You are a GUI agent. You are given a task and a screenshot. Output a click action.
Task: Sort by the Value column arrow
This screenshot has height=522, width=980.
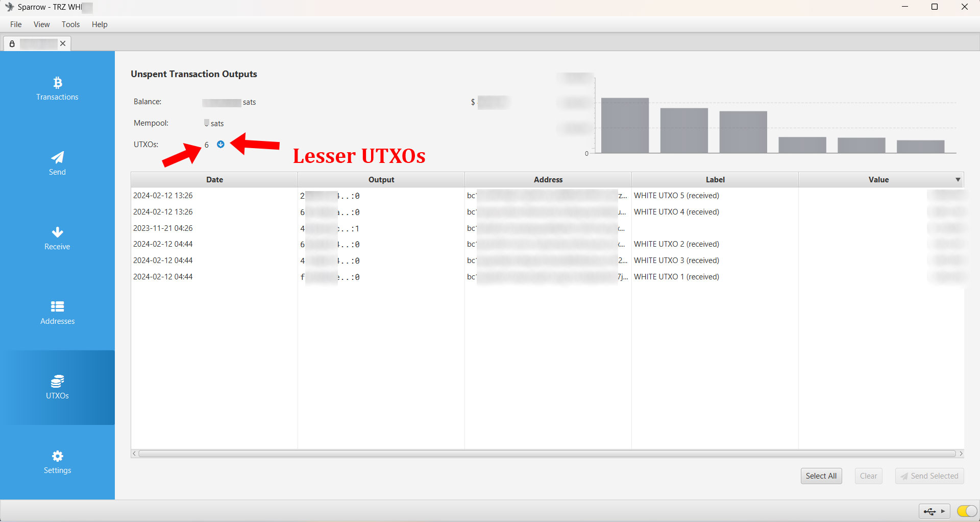[x=958, y=180]
